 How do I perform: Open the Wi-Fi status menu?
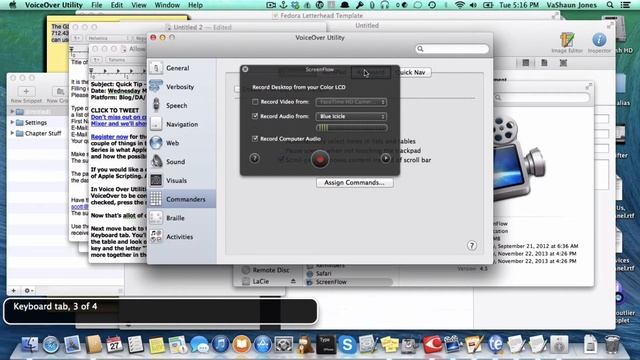click(460, 5)
